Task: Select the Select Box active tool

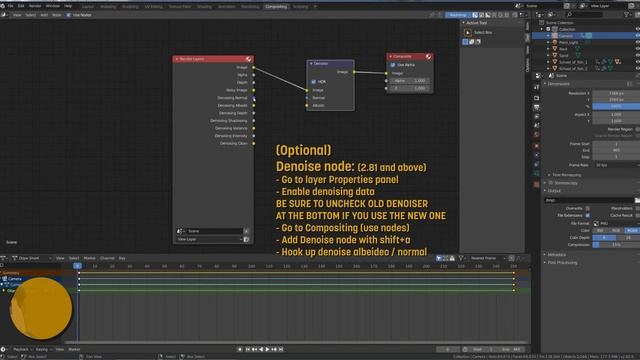Action: [x=468, y=33]
